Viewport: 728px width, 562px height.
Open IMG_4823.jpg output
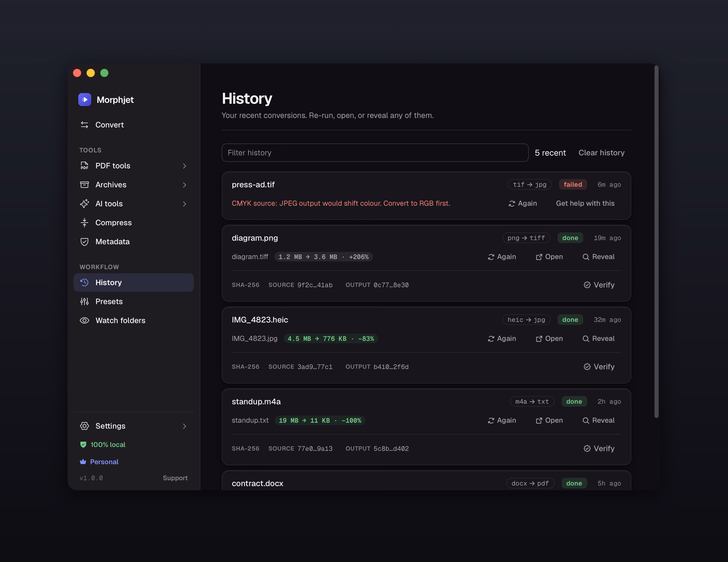[549, 339]
